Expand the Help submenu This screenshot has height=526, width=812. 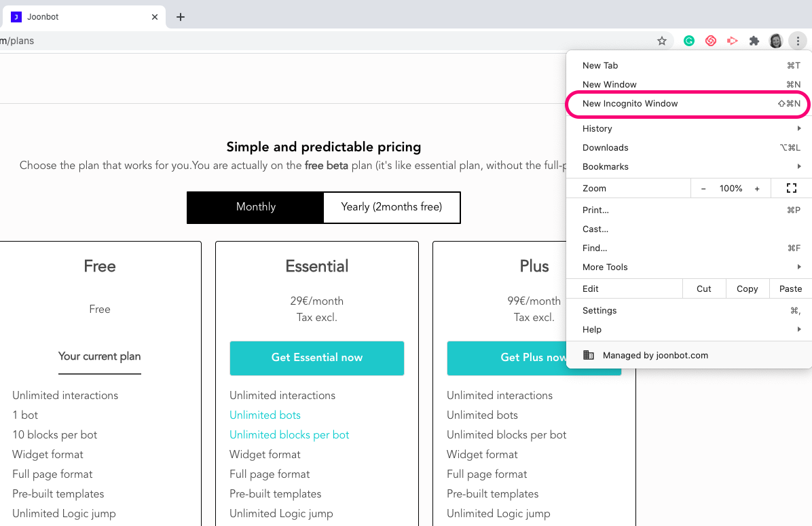tap(688, 330)
